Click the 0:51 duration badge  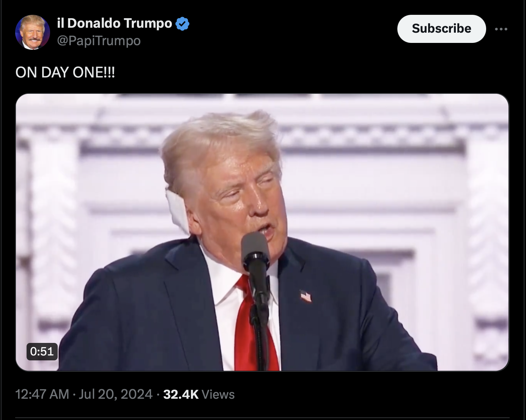point(42,351)
